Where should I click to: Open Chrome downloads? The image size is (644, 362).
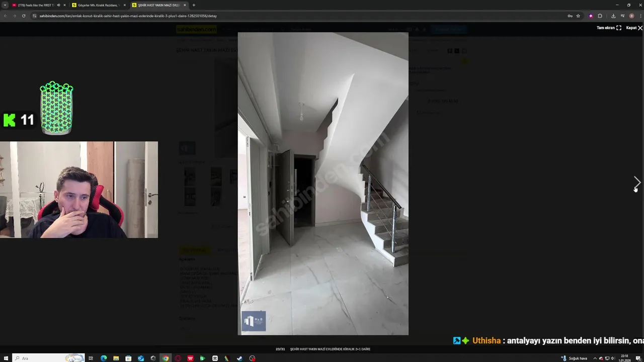coord(613,16)
